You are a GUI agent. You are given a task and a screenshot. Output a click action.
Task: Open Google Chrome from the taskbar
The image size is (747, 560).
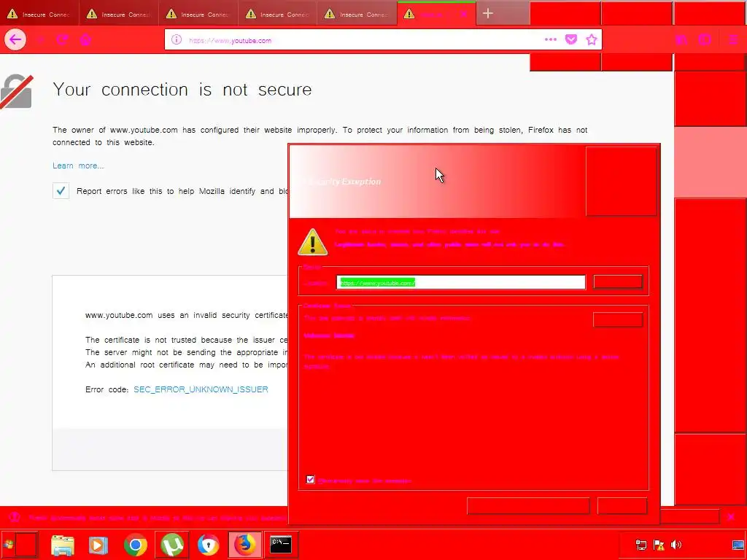click(x=135, y=545)
